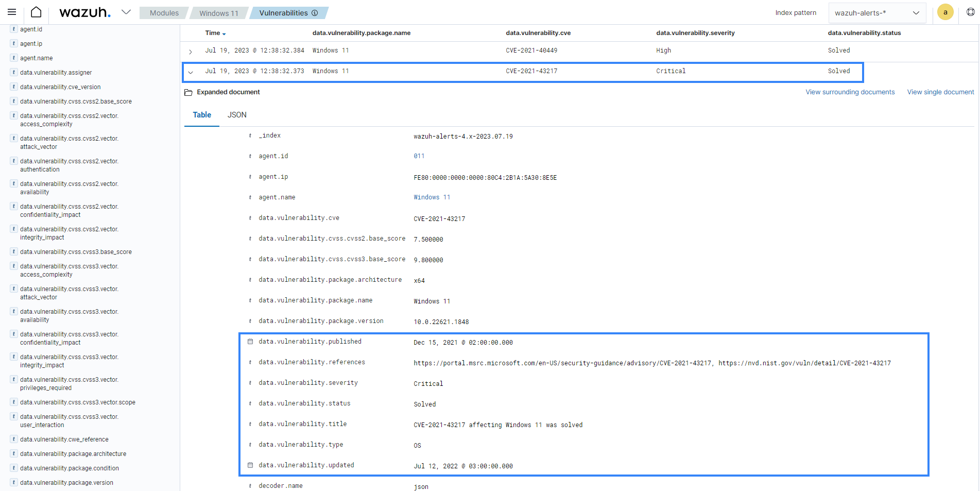
Task: Click date icon beside data.vulnerability.published
Action: coord(250,342)
